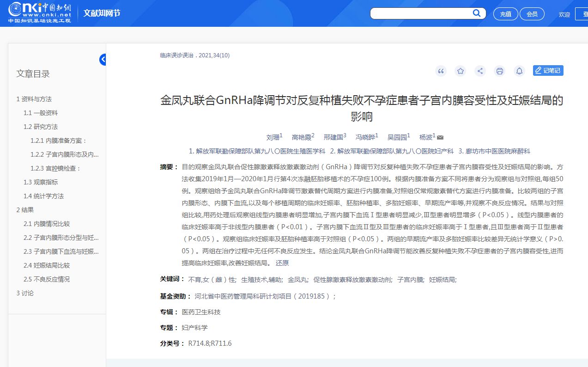Click author name 刘珊
This screenshot has height=367, width=588.
click(273, 137)
